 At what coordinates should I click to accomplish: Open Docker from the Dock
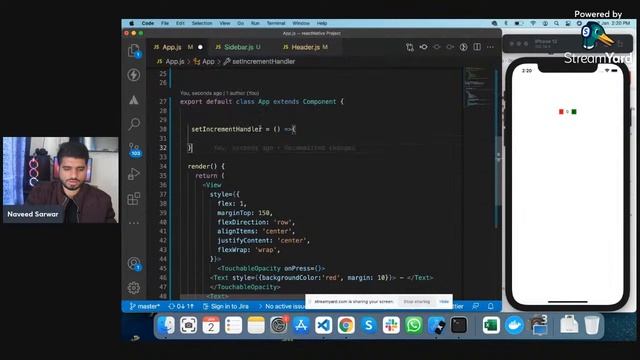(x=514, y=325)
